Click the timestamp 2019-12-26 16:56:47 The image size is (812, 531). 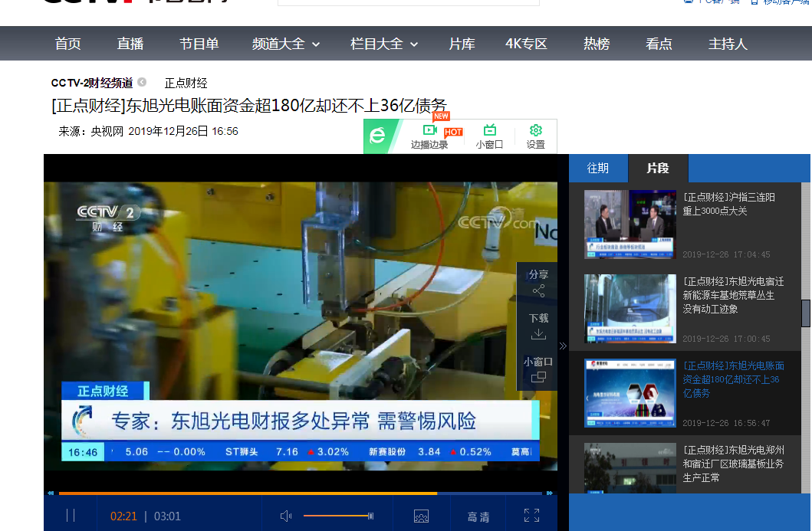coord(726,424)
